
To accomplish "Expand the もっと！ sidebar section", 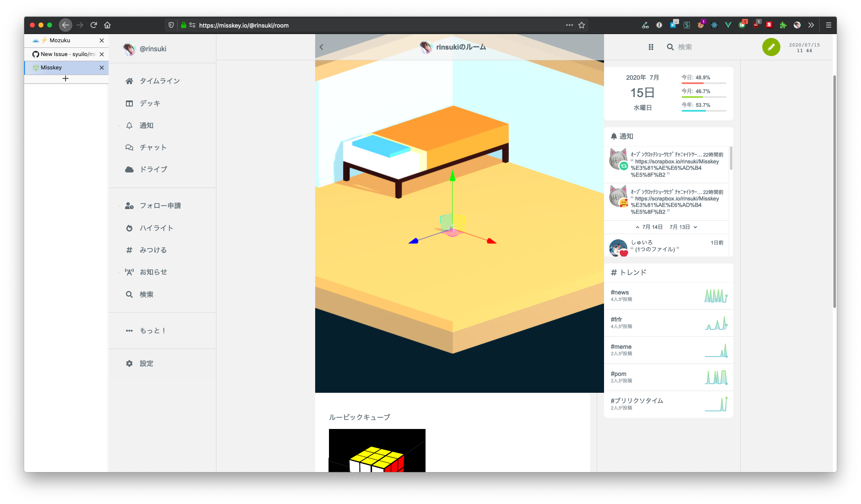I will (x=129, y=330).
